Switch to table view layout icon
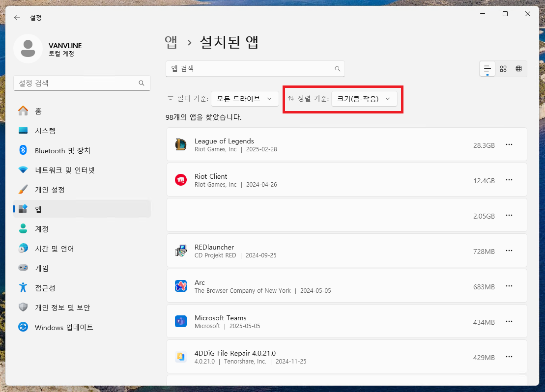Image resolution: width=545 pixels, height=392 pixels. [x=518, y=69]
